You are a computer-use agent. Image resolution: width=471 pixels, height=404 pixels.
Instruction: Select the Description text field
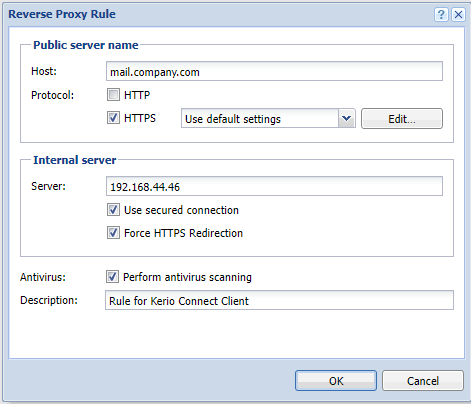click(279, 300)
